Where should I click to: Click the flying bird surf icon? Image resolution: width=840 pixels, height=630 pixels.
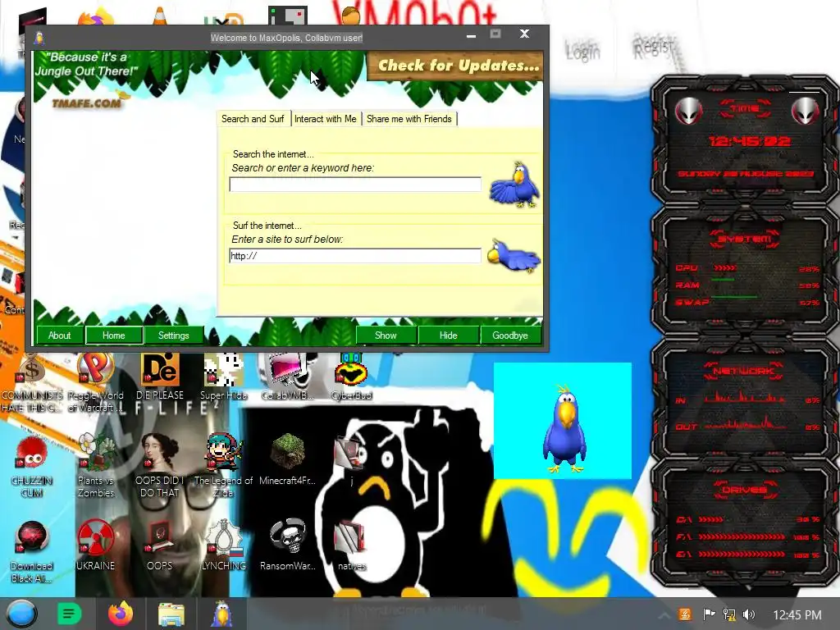pyautogui.click(x=514, y=256)
